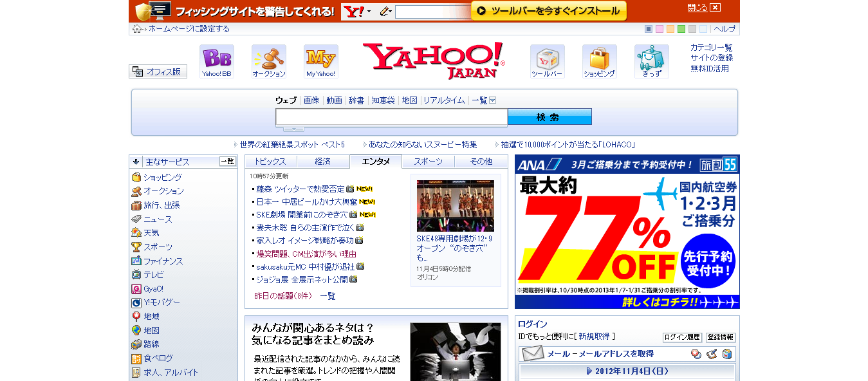
Task: Switch to the 経済 tab
Action: pyautogui.click(x=323, y=162)
